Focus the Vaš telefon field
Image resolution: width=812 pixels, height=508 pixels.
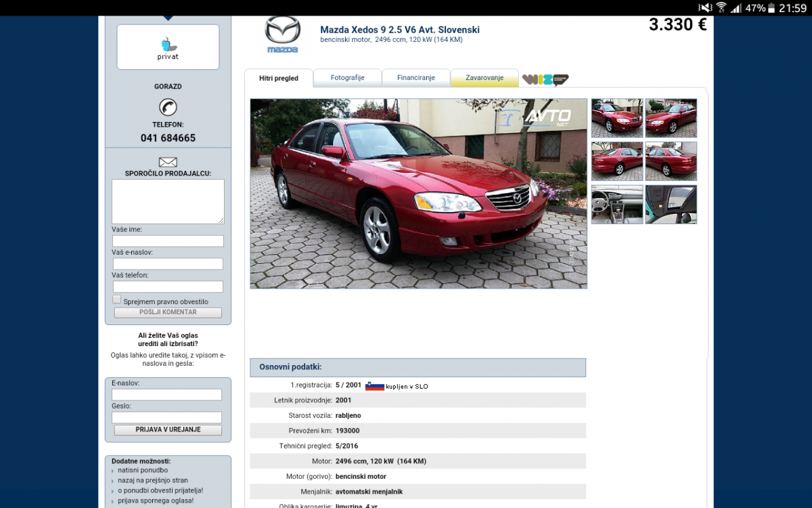coord(168,287)
